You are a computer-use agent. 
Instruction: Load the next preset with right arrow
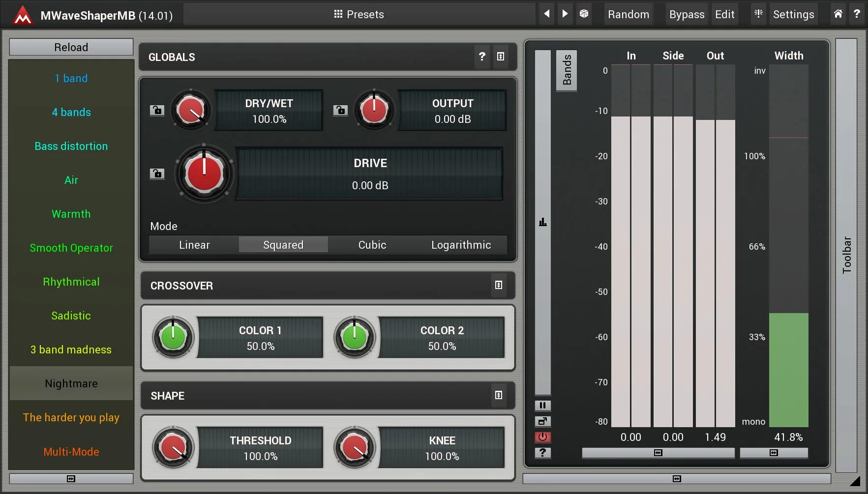click(x=565, y=14)
